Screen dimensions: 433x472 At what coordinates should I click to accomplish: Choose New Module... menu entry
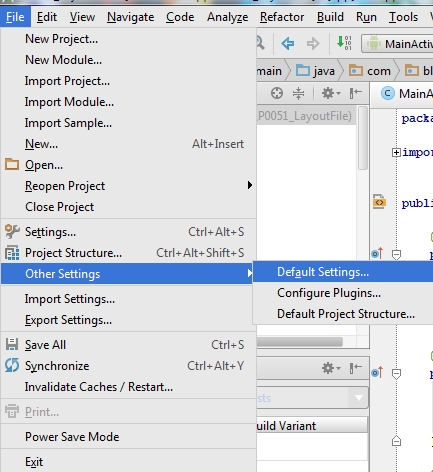tap(128, 60)
